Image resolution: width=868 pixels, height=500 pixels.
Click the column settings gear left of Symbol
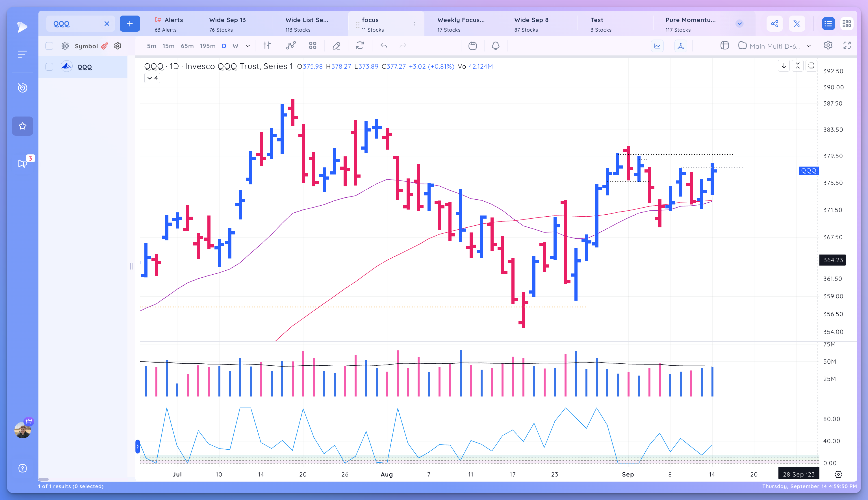click(65, 46)
